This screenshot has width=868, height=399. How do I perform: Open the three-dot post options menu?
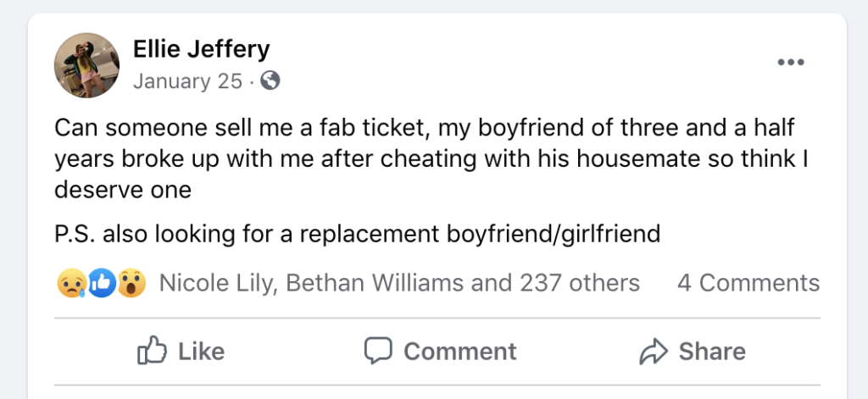(x=791, y=62)
